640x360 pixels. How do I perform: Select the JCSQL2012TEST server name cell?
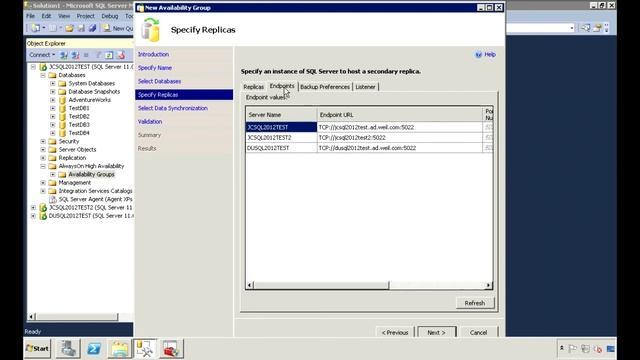coord(281,127)
